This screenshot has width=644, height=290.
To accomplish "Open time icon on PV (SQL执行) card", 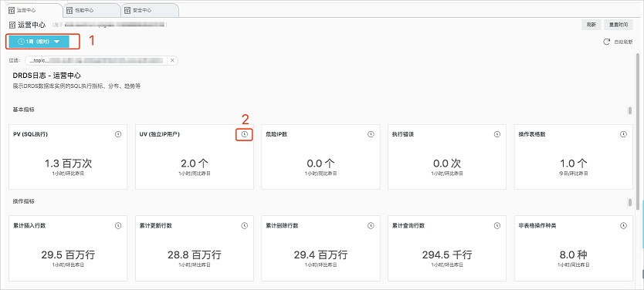I will pos(118,134).
